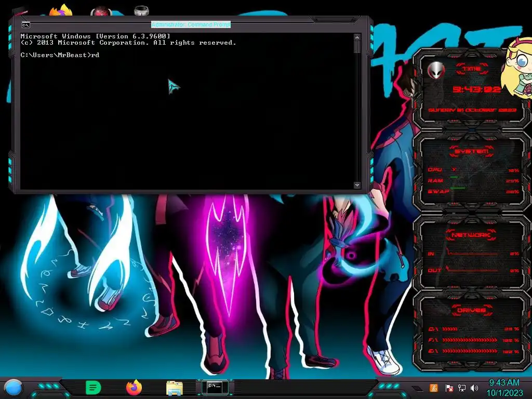Image resolution: width=532 pixels, height=399 pixels.
Task: Open the clock showing 9:43 AM
Action: pos(504,388)
